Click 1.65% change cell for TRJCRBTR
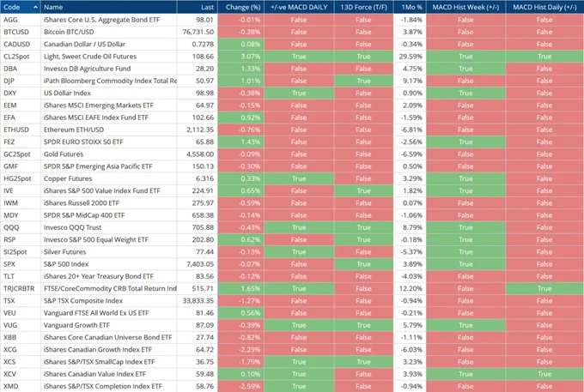 [x=240, y=288]
